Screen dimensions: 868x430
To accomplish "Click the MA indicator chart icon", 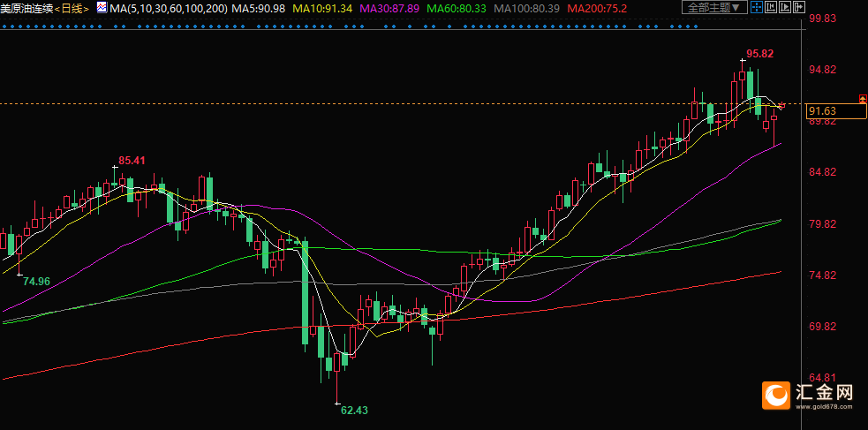I will pos(102,7).
